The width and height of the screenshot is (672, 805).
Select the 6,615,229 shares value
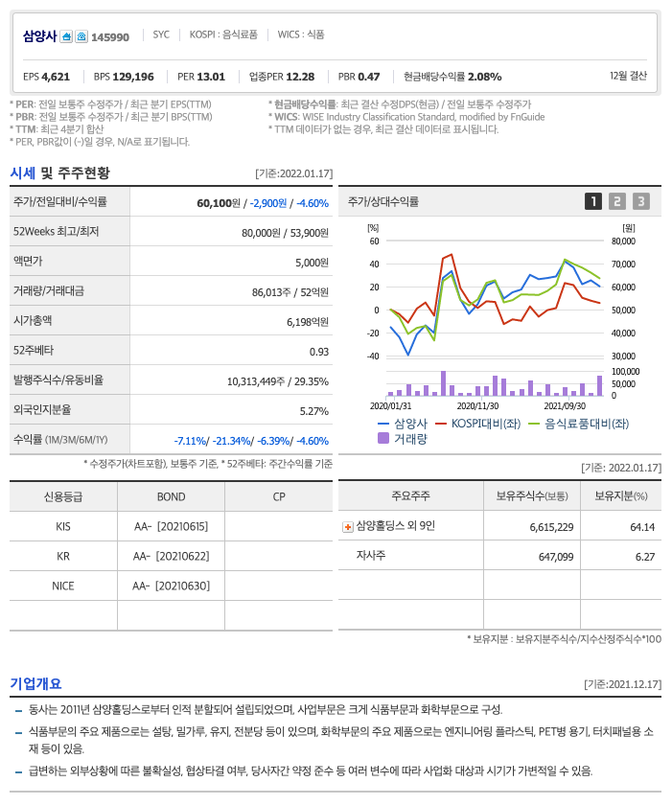(x=551, y=527)
